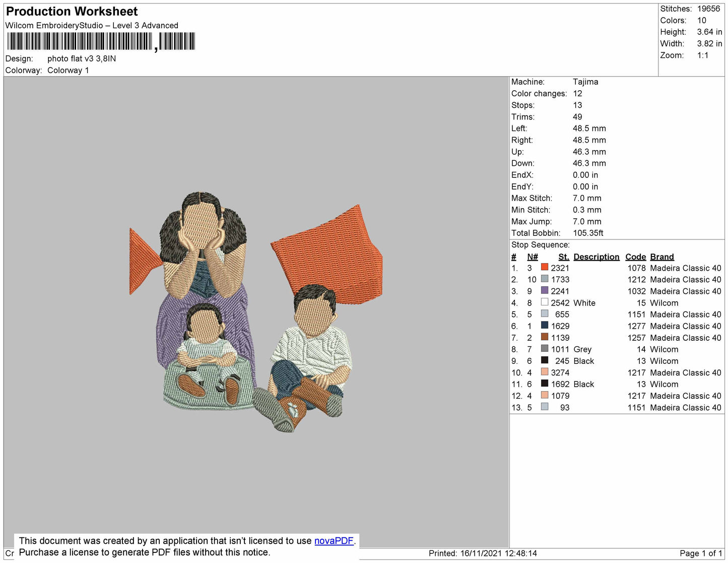Click the Grey description in stop 8
The height and width of the screenshot is (563, 728).
point(582,349)
